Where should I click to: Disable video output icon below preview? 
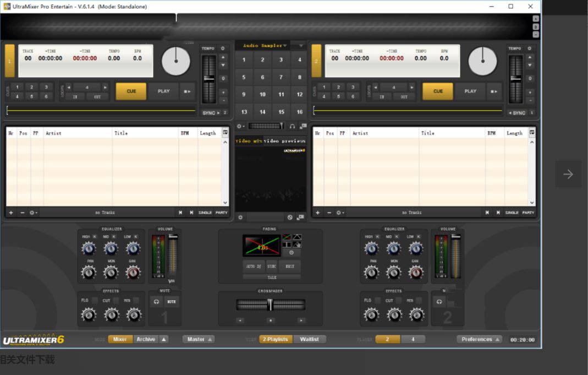pos(290,218)
